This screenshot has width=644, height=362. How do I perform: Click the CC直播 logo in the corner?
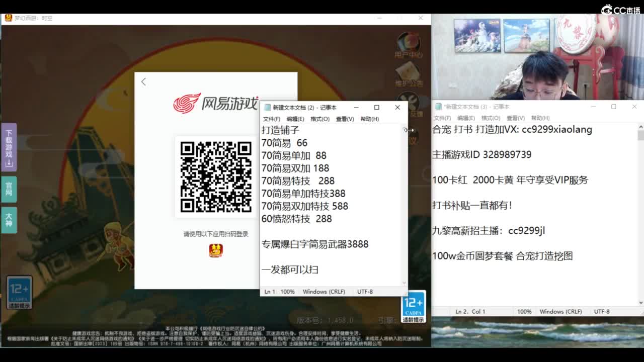click(621, 10)
